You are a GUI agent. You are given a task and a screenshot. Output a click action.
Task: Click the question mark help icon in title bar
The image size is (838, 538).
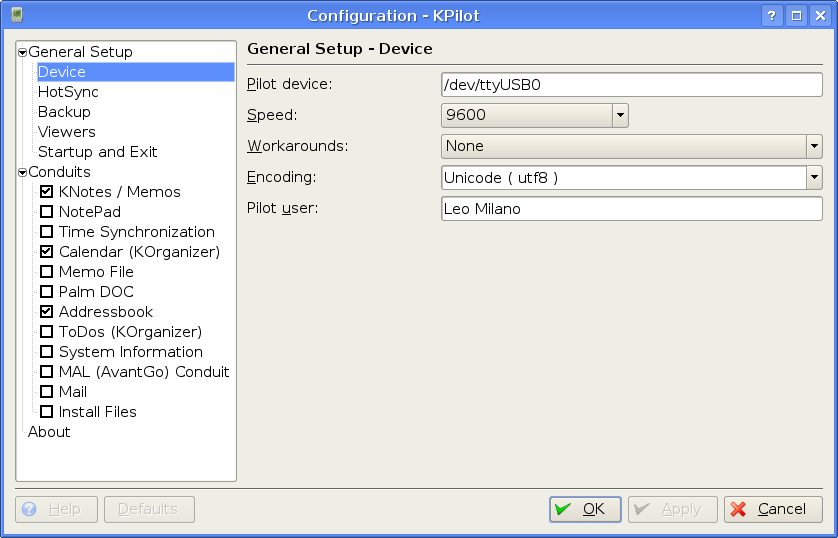pyautogui.click(x=771, y=15)
